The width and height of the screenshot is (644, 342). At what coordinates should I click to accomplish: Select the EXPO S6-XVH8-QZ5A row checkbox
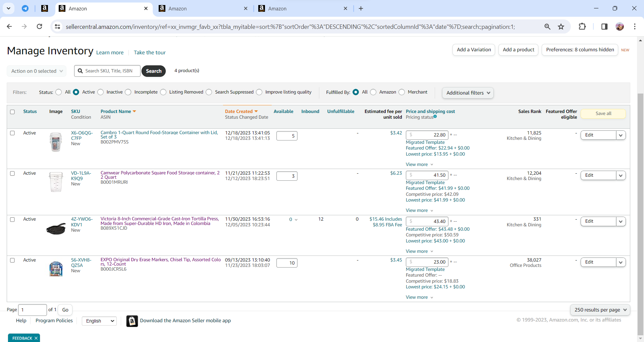(12, 260)
